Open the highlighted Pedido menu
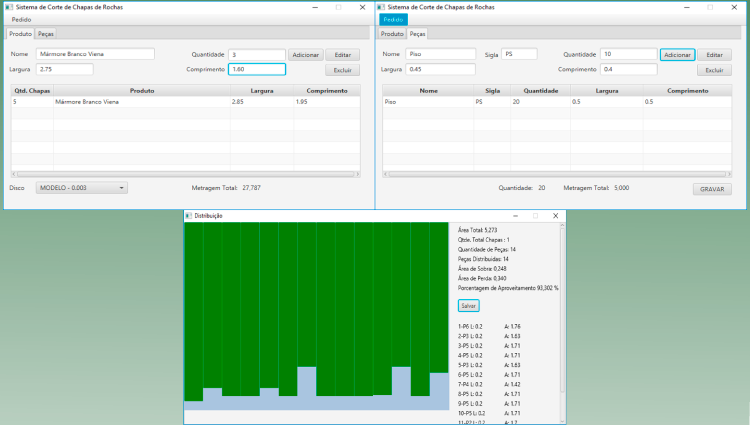 coord(393,19)
